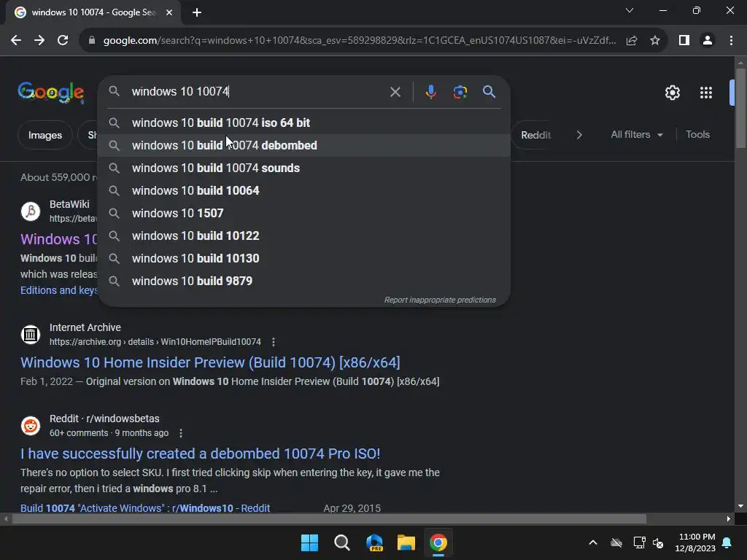The width and height of the screenshot is (747, 560).
Task: Open Chrome profile menu
Action: click(708, 41)
